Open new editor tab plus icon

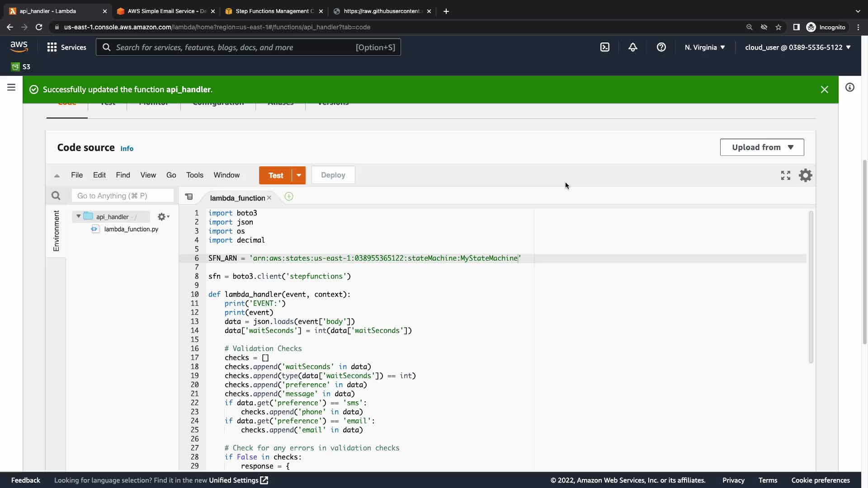(289, 197)
